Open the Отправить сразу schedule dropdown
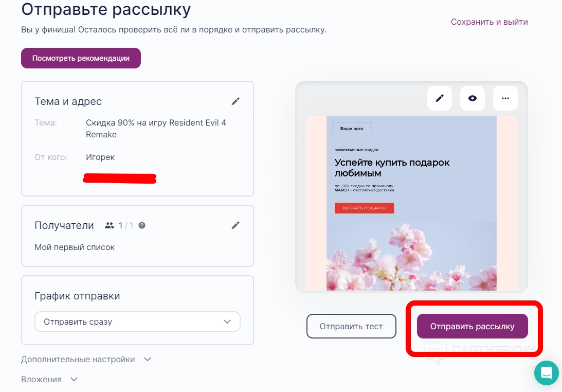The height and width of the screenshot is (392, 562). pos(137,322)
